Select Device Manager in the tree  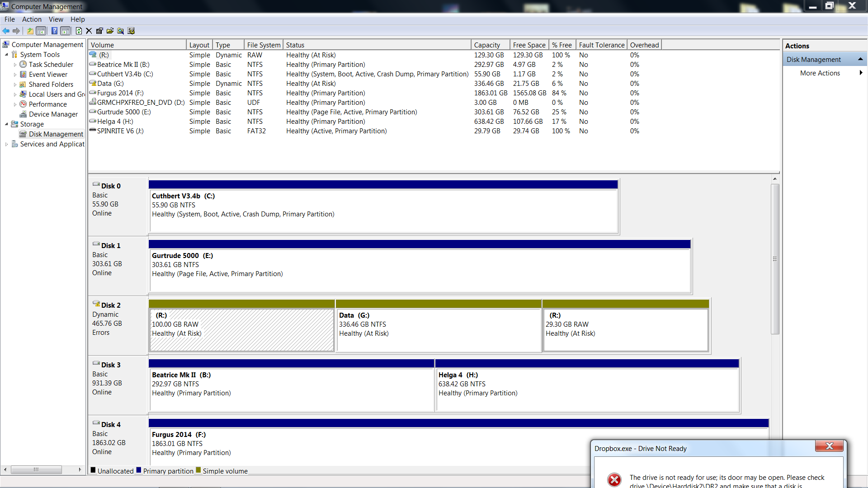pos(53,114)
